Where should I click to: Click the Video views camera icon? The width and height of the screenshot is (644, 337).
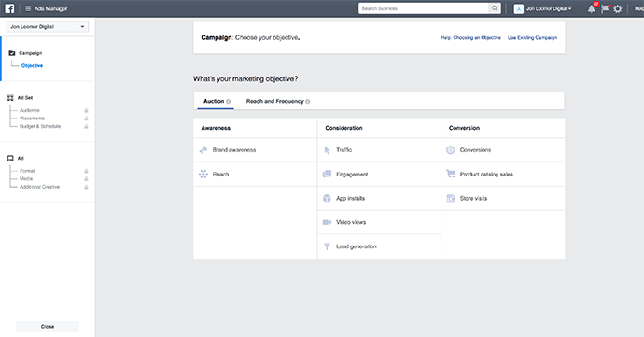pyautogui.click(x=327, y=222)
